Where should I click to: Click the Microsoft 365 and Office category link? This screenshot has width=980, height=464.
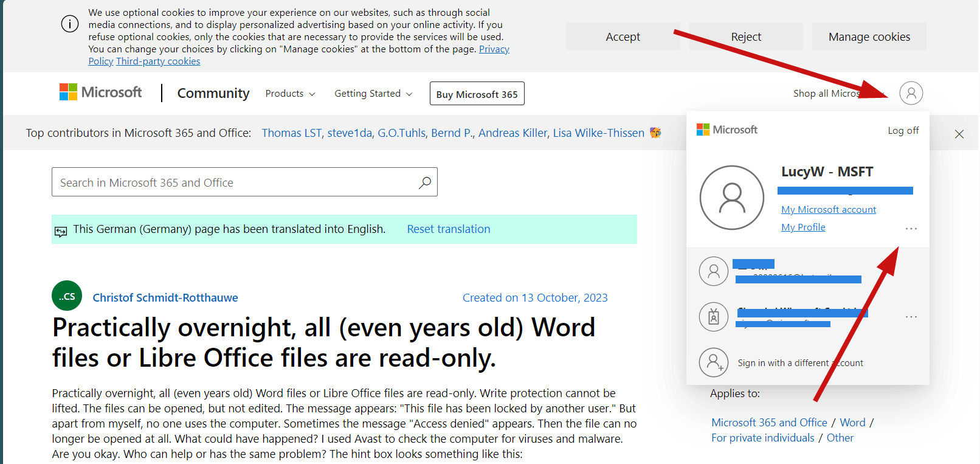(x=769, y=423)
